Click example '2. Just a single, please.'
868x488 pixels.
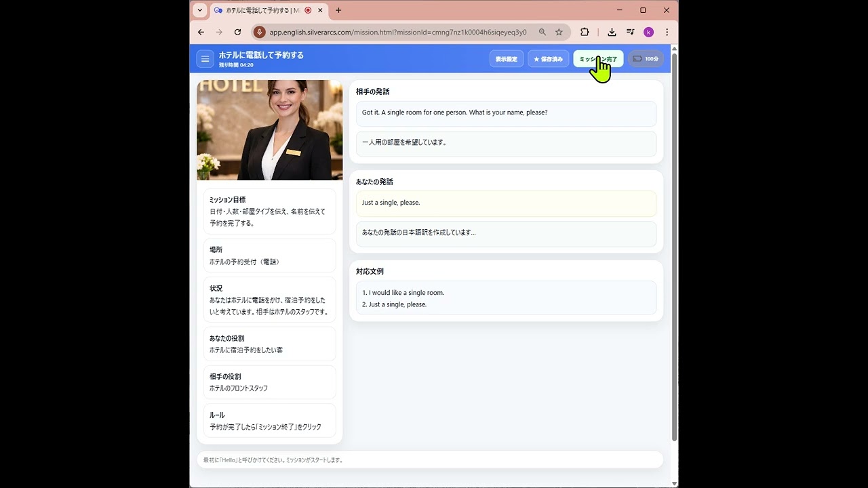394,304
